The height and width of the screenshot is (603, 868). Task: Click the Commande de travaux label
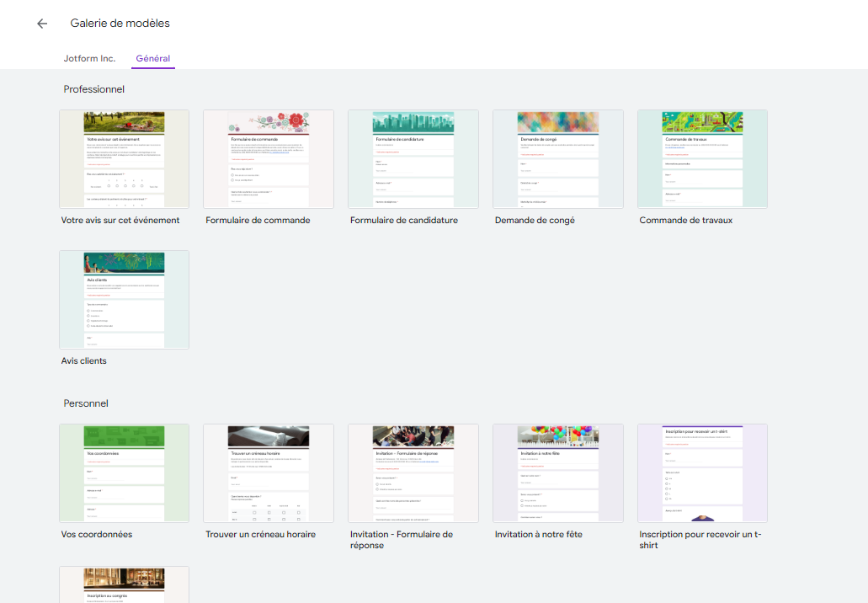coord(686,220)
